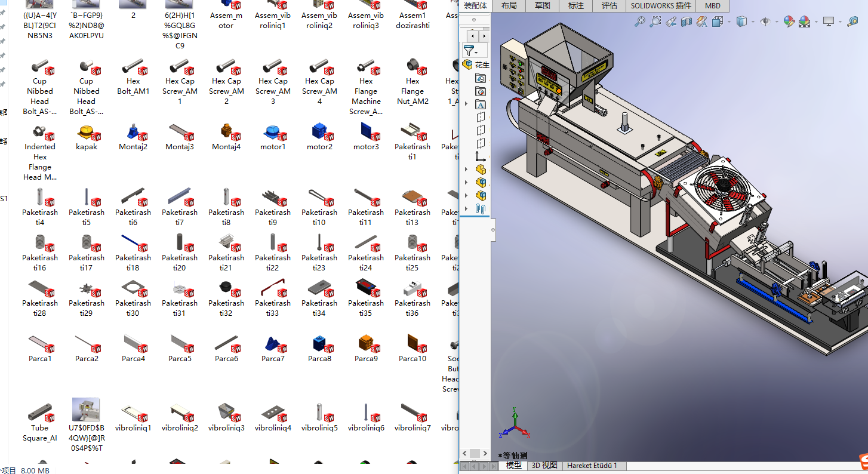Expand the Annotations folder in tree
The height and width of the screenshot is (474, 868).
[x=481, y=104]
